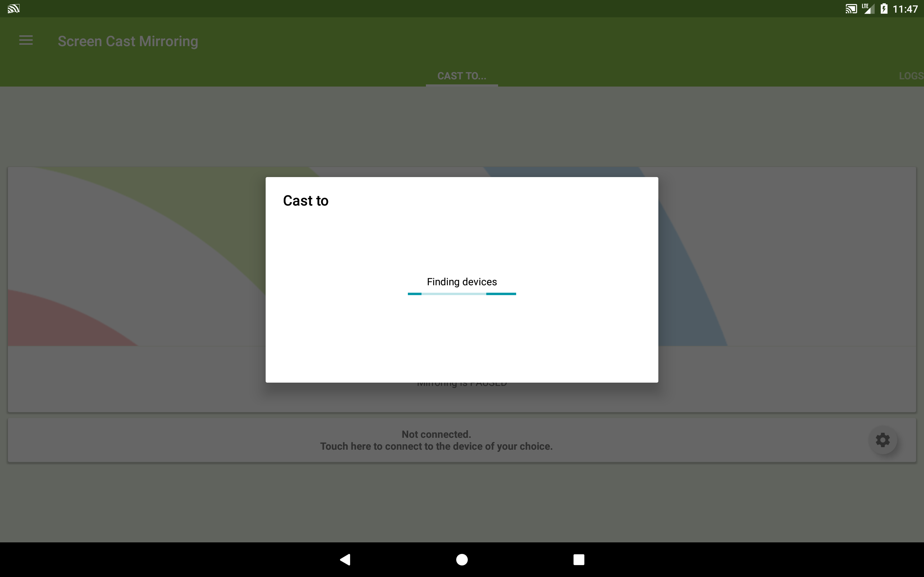Open recent apps square button
This screenshot has width=924, height=577.
pos(579,559)
